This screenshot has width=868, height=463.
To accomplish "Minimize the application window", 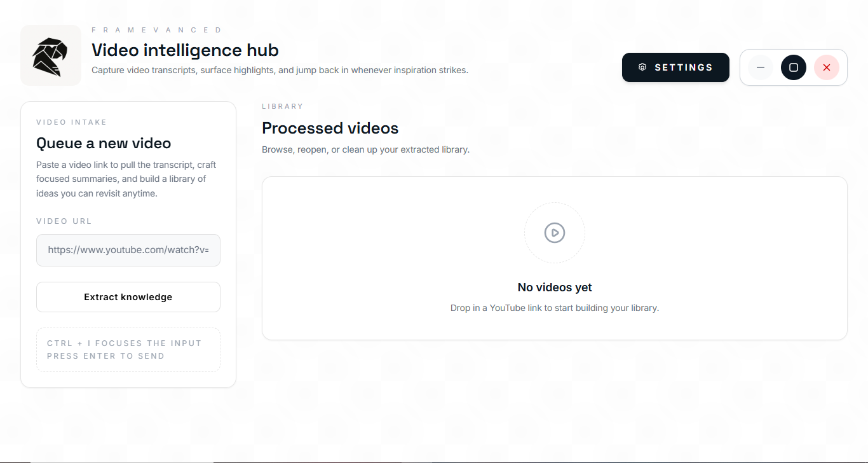I will pyautogui.click(x=760, y=67).
